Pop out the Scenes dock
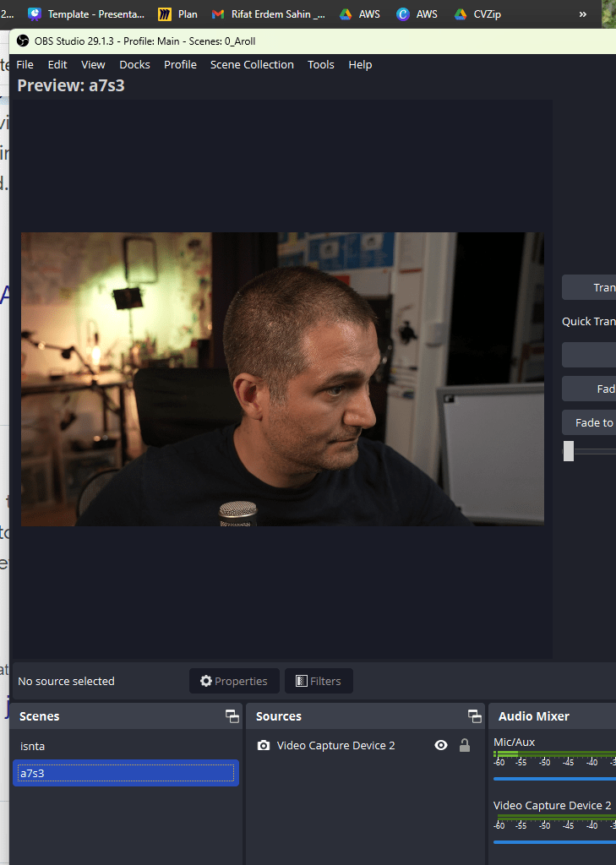 232,716
